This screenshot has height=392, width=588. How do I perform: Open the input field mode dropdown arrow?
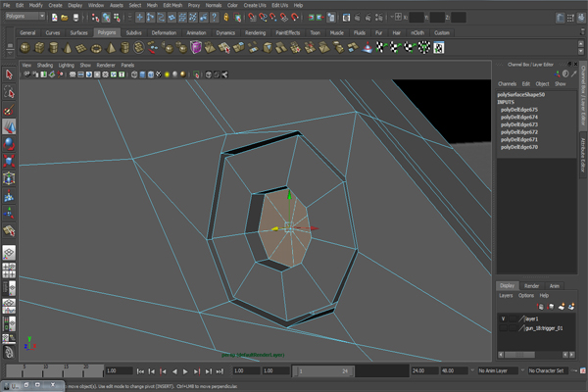[391, 17]
